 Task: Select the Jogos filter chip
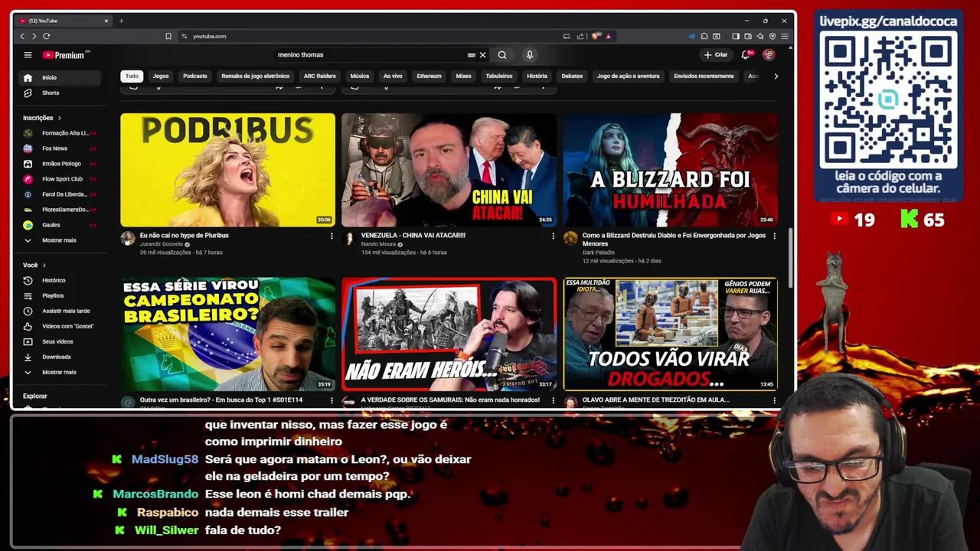[x=161, y=76]
